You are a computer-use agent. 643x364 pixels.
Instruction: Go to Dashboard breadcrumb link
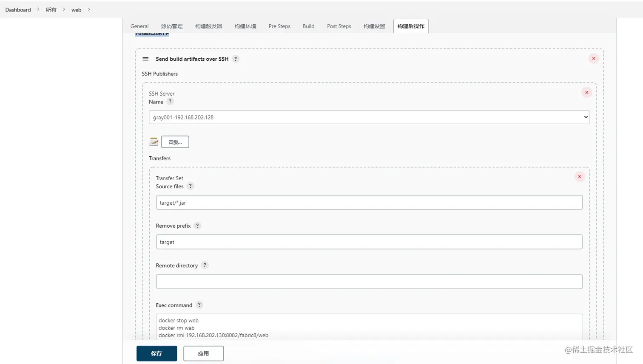[x=18, y=10]
